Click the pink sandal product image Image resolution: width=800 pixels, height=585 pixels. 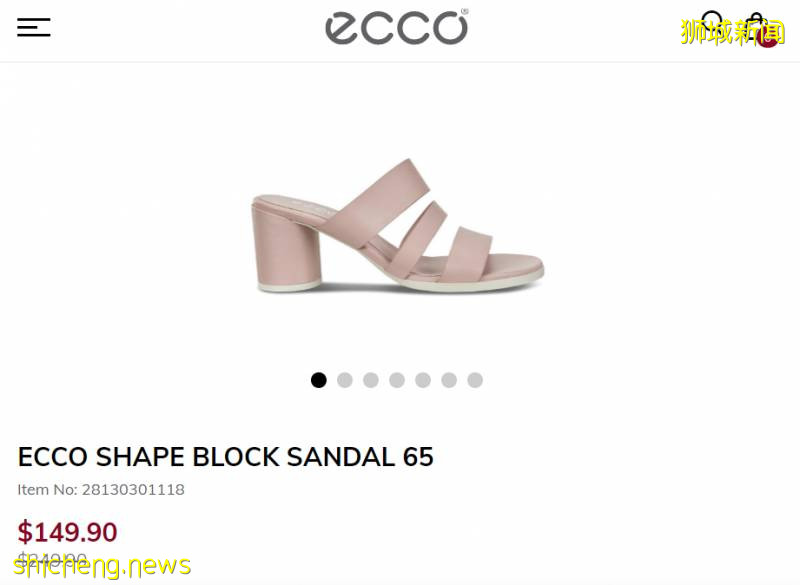tap(398, 226)
